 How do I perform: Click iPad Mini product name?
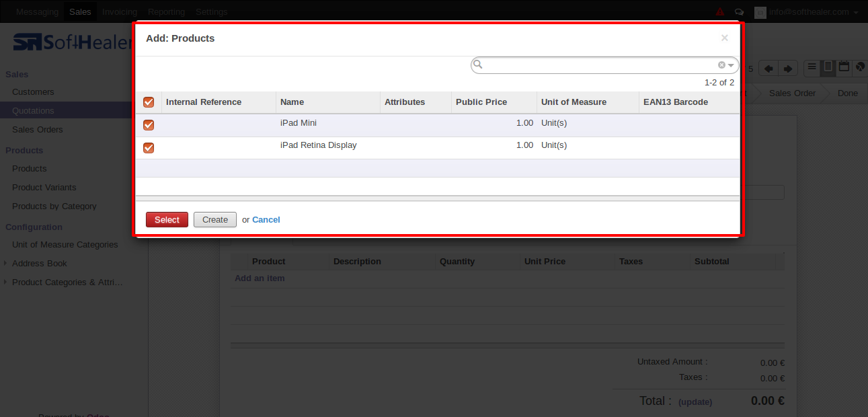click(x=299, y=124)
